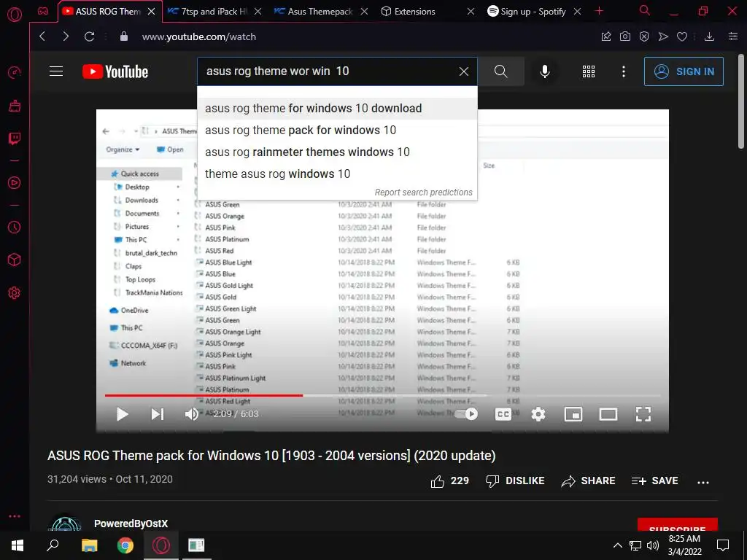Enable miniplayer mode
747x560 pixels.
click(x=573, y=414)
